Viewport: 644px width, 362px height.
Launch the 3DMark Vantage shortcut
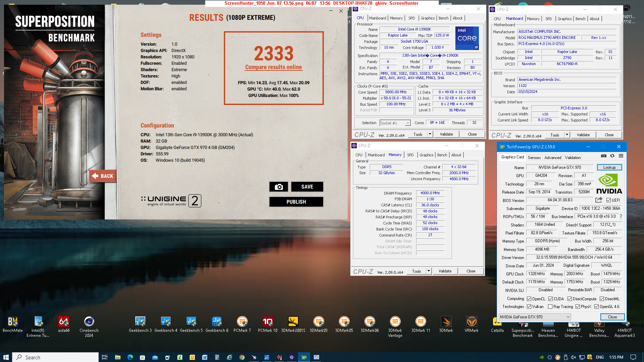click(395, 327)
